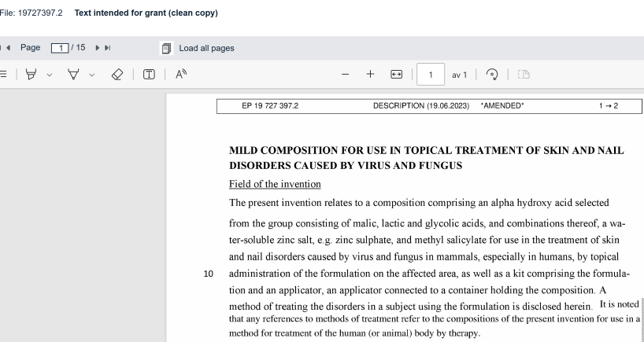Click the '1 → 2' header text

pyautogui.click(x=609, y=106)
